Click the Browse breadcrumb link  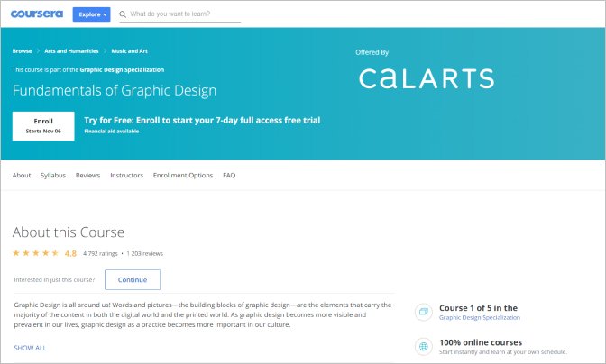tap(22, 51)
